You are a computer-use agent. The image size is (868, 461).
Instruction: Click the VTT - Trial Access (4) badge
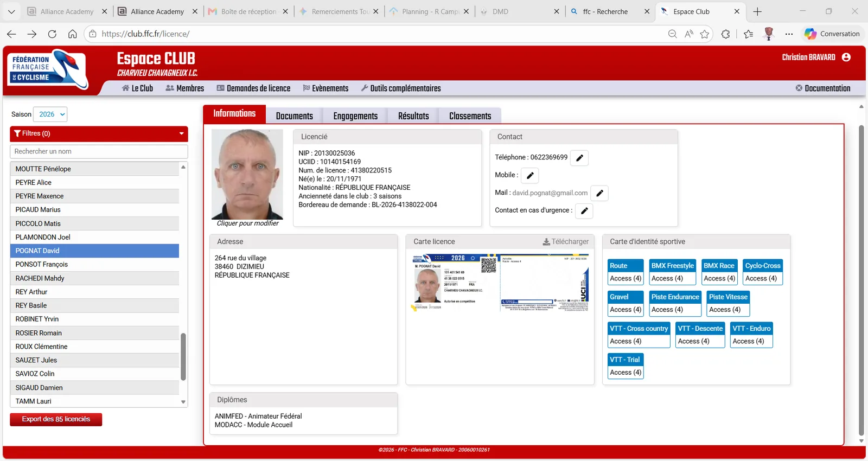click(x=626, y=366)
